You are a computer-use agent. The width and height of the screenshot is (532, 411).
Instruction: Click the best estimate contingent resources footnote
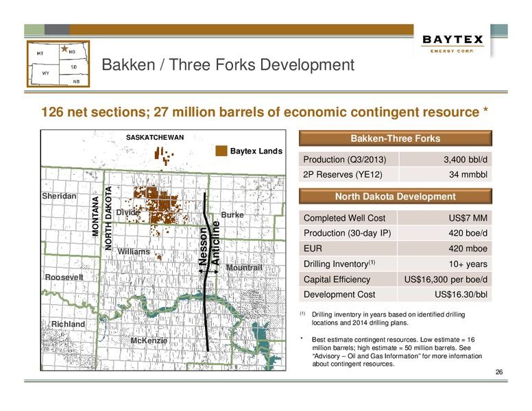tap(397, 351)
